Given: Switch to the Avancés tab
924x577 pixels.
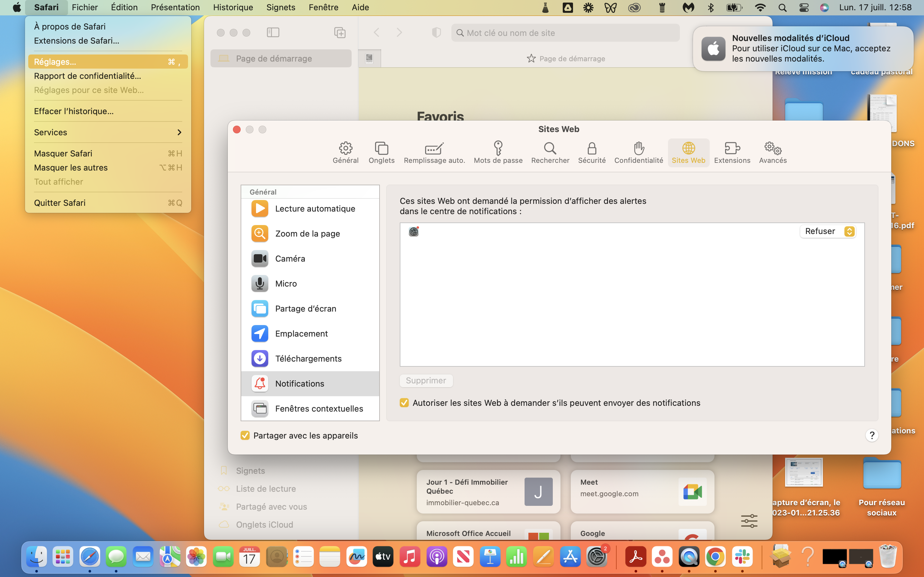Looking at the screenshot, I should click(x=773, y=152).
